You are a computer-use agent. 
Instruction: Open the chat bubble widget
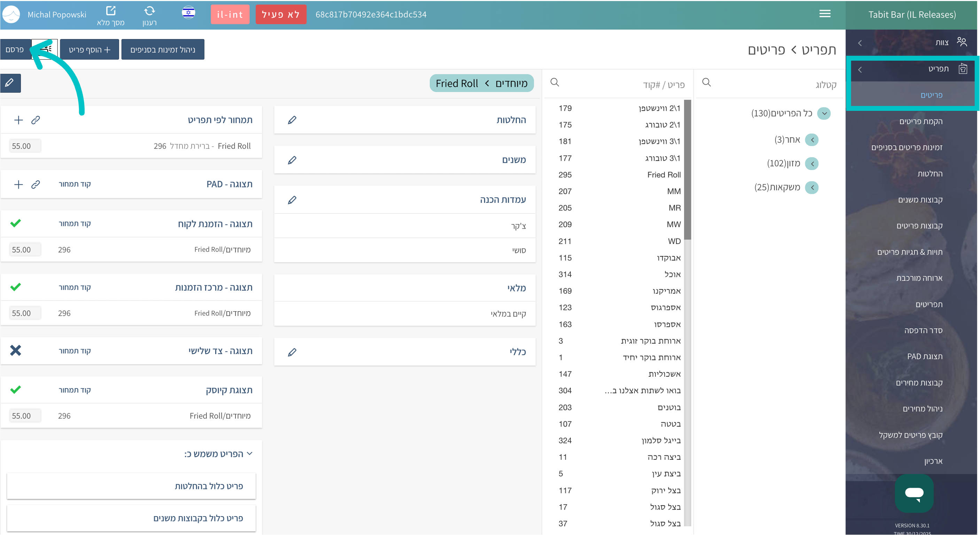click(x=914, y=493)
